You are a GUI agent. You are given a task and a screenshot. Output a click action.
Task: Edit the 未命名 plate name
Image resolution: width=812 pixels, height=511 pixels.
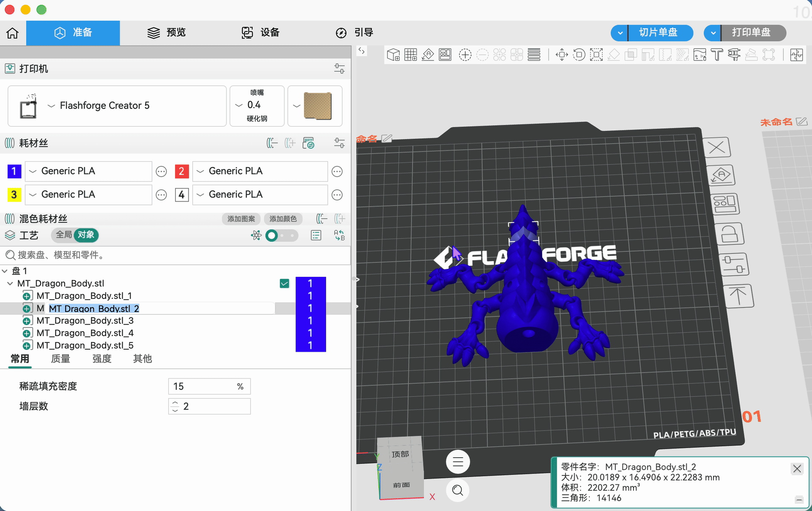[x=801, y=122]
